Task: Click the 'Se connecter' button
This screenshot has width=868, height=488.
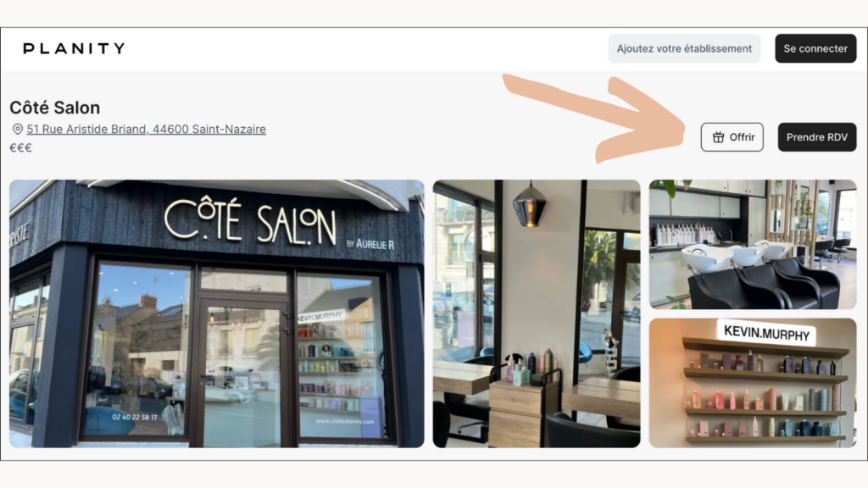Action: pos(815,48)
